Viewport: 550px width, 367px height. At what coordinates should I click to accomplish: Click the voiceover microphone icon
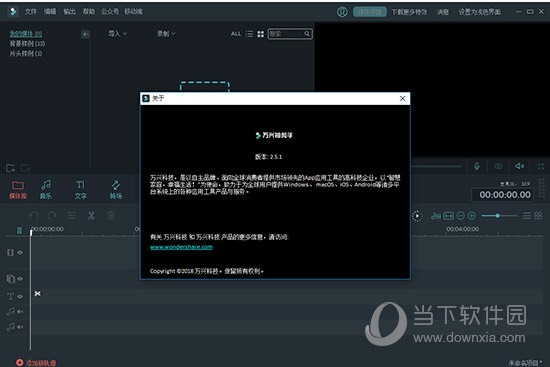tap(477, 166)
